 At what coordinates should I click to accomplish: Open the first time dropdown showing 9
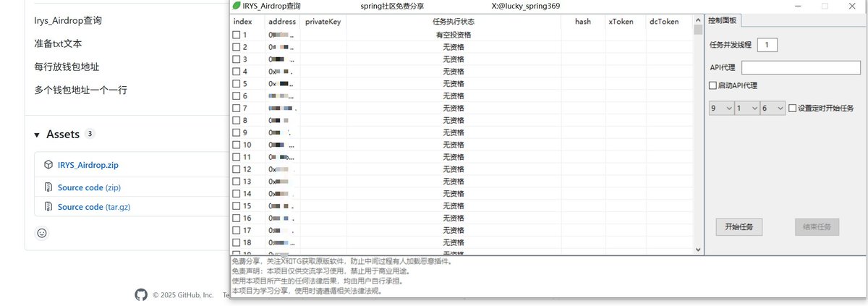721,109
